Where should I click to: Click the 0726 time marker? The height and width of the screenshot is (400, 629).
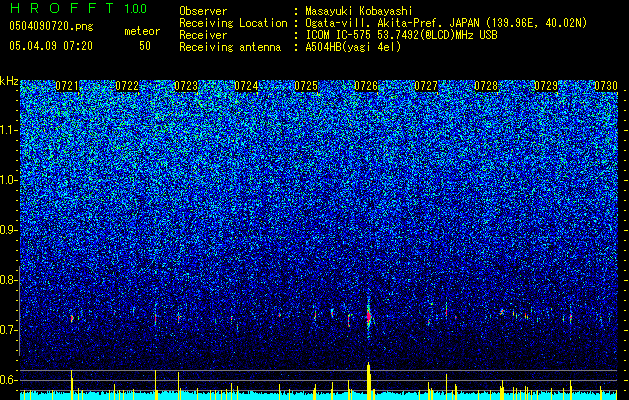coord(366,86)
